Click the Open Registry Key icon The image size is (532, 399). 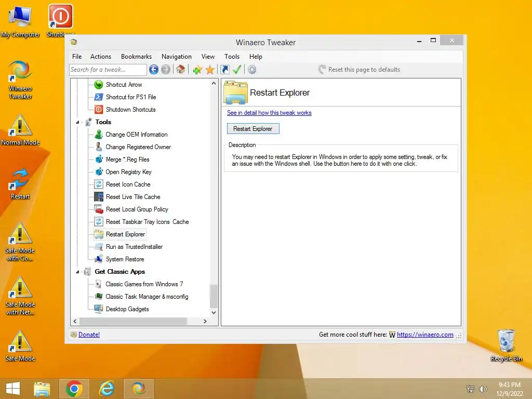[98, 172]
